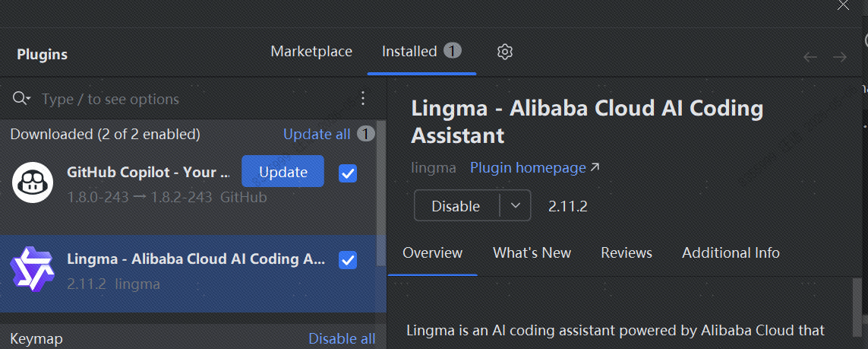This screenshot has width=868, height=349.
Task: Select the Lingma plugin row title
Action: pos(196,259)
